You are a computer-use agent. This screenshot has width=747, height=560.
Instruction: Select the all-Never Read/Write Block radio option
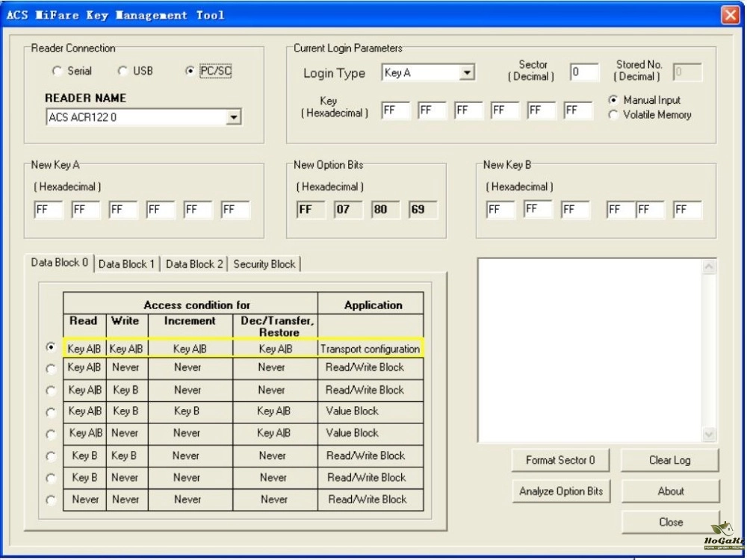[x=51, y=500]
